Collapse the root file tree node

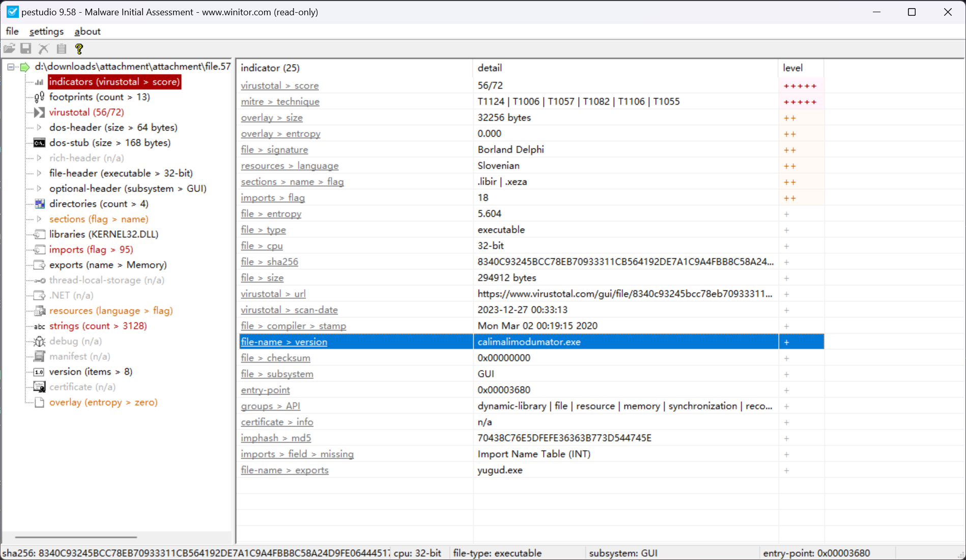11,67
